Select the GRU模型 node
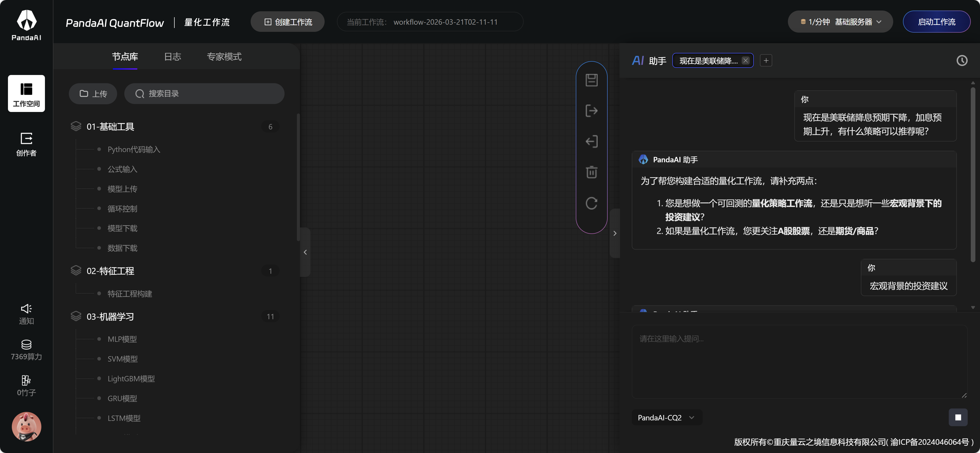This screenshot has width=980, height=453. coord(122,398)
